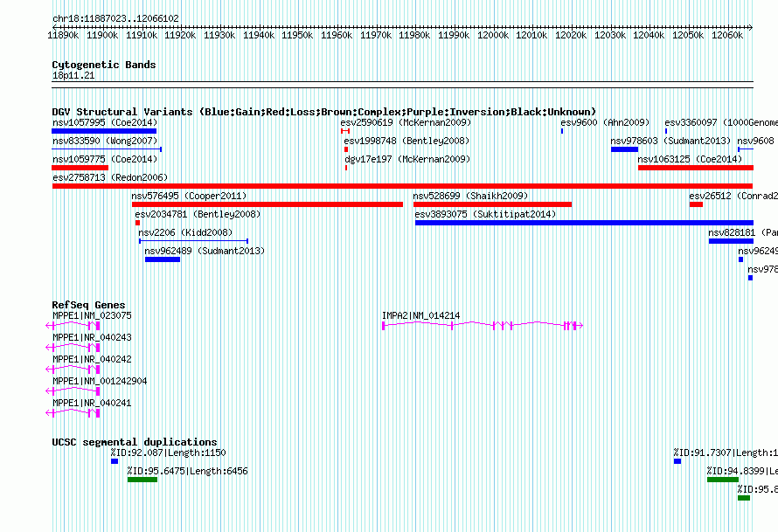
Task: Click the IMPA2|NM_014214 gene model
Action: click(x=483, y=326)
